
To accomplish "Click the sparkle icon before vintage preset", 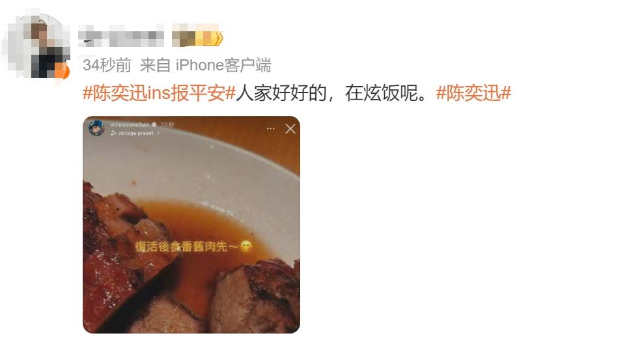I will click(x=113, y=133).
